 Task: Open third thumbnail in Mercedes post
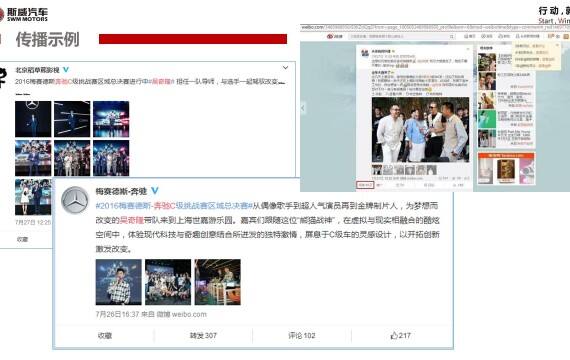(x=217, y=282)
